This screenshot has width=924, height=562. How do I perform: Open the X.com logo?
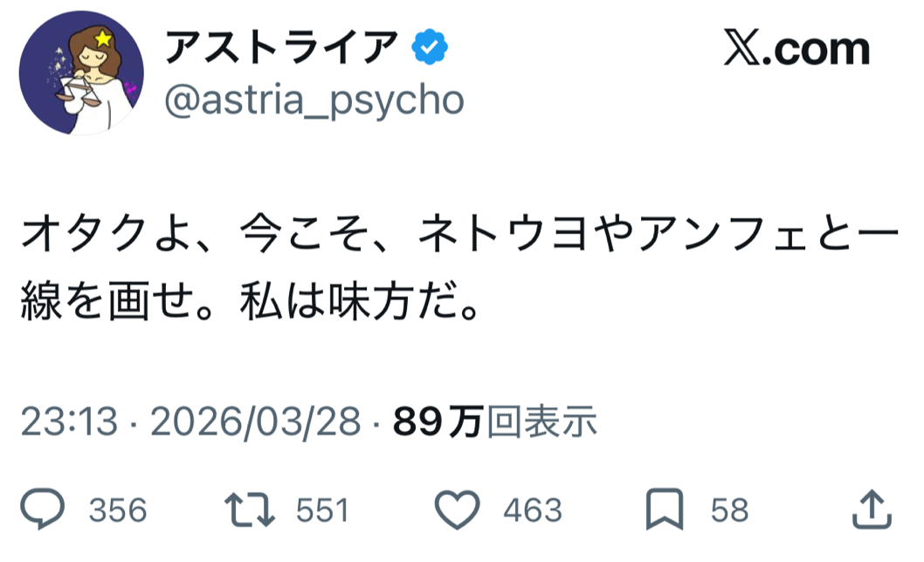coord(796,49)
